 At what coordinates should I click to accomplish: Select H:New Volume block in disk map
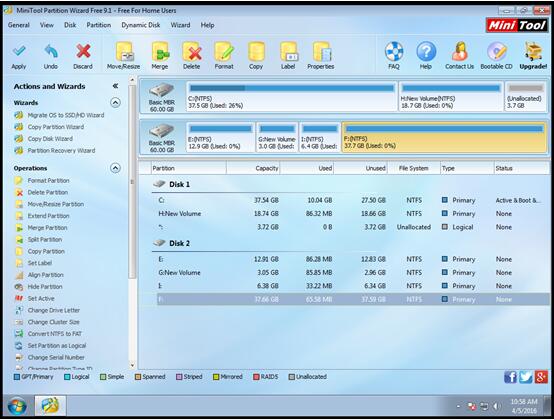pos(451,96)
